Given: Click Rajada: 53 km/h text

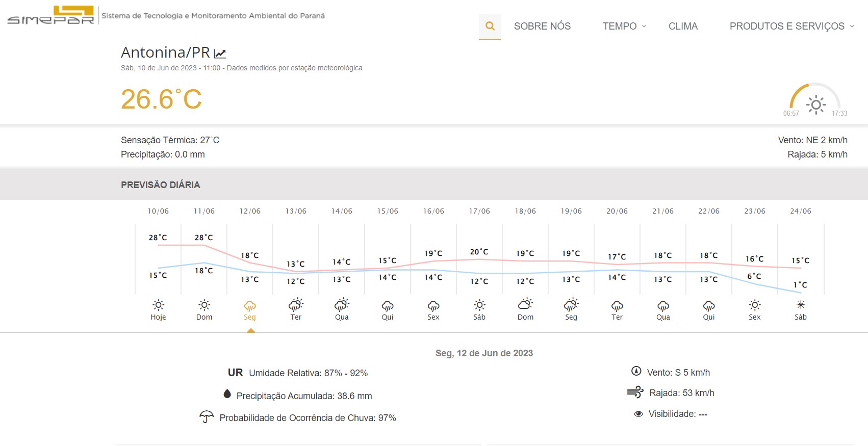Looking at the screenshot, I should 682,393.
